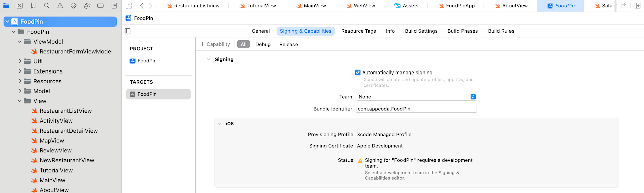
Task: Open the Test navigator diamond icon
Action: [73, 6]
